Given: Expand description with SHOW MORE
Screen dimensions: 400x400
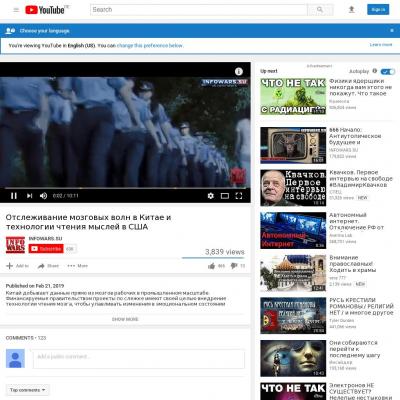Looking at the screenshot, I should (x=125, y=319).
